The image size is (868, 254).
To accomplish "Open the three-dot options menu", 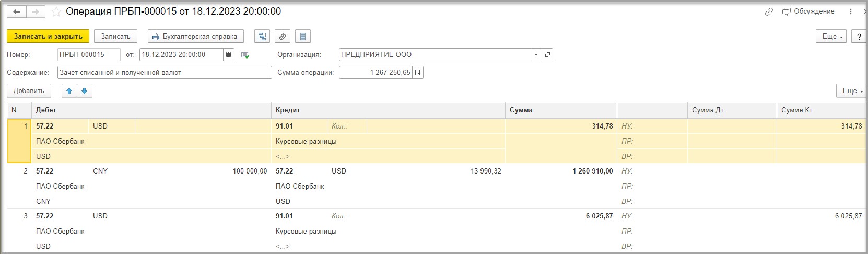I will coord(850,11).
